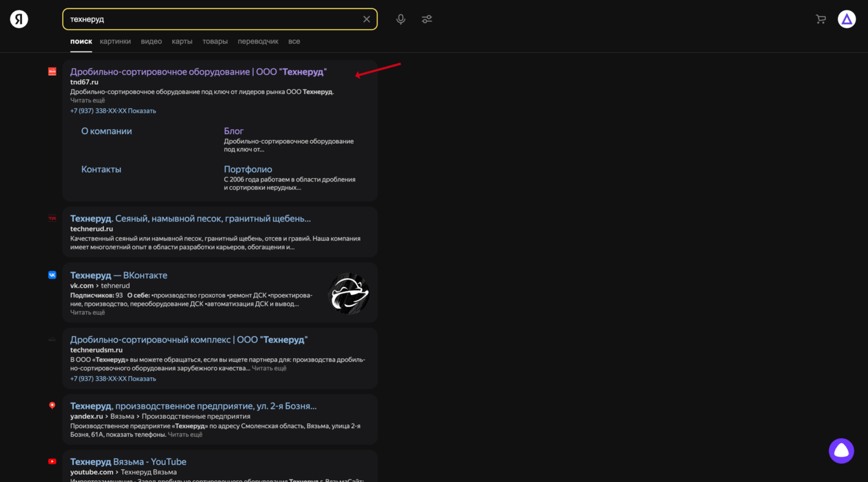Open the user profile avatar
This screenshot has height=482, width=868.
click(847, 19)
